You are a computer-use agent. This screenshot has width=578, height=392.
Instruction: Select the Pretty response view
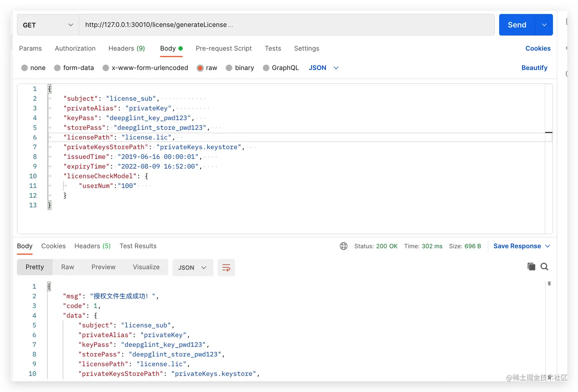click(35, 267)
